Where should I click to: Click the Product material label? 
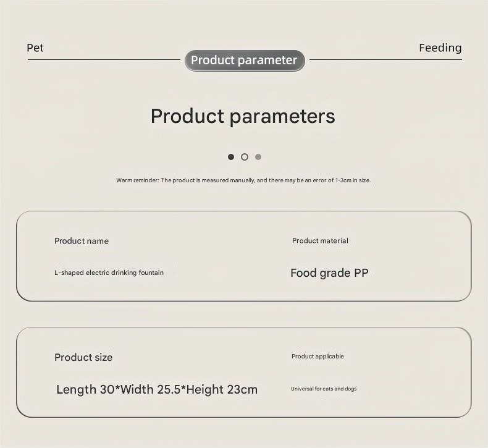coord(320,241)
